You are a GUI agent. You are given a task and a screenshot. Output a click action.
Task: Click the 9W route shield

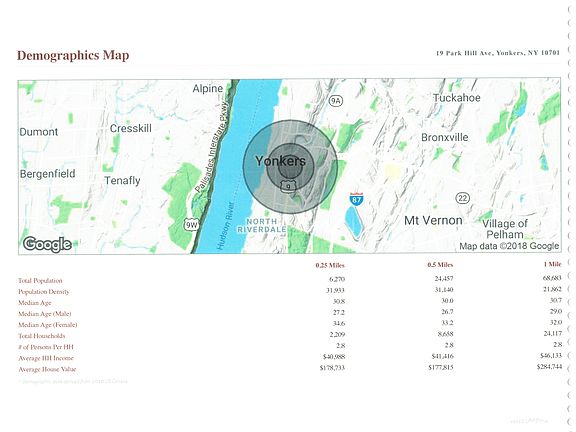click(x=191, y=225)
